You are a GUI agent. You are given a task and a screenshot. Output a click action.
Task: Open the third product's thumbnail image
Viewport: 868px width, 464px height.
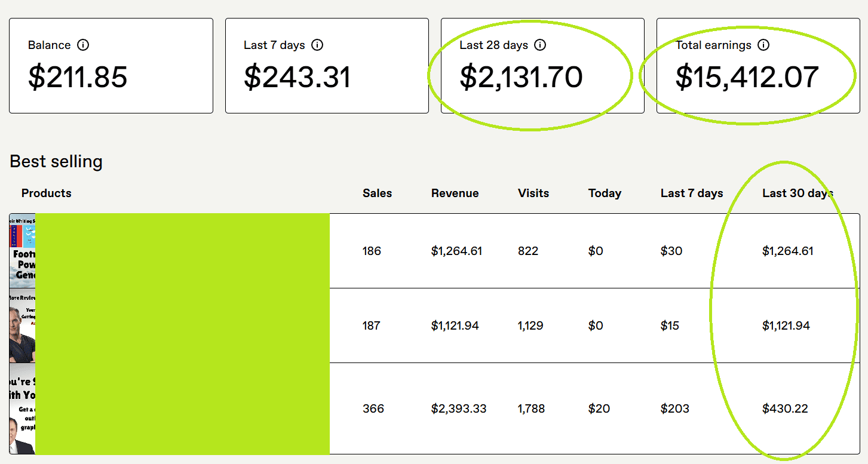[22, 408]
